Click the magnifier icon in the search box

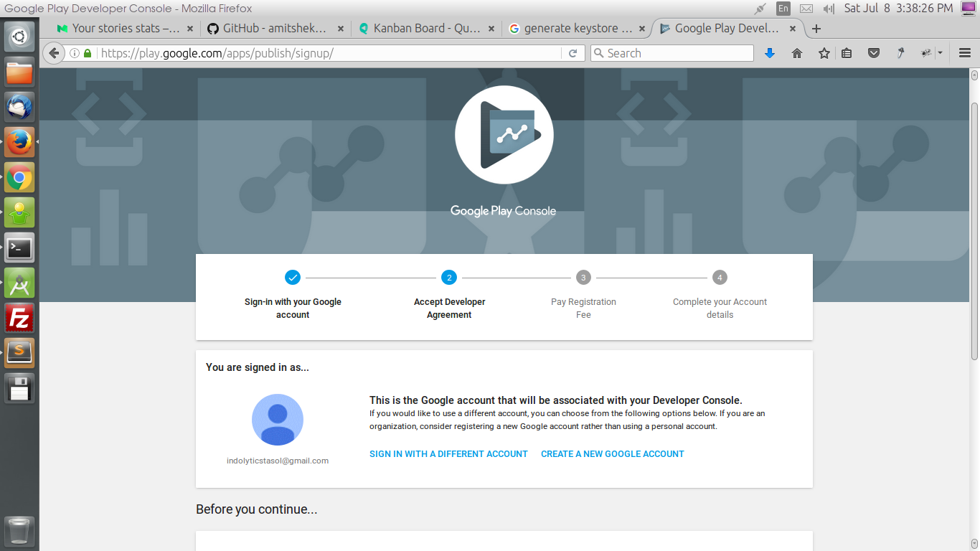click(598, 53)
